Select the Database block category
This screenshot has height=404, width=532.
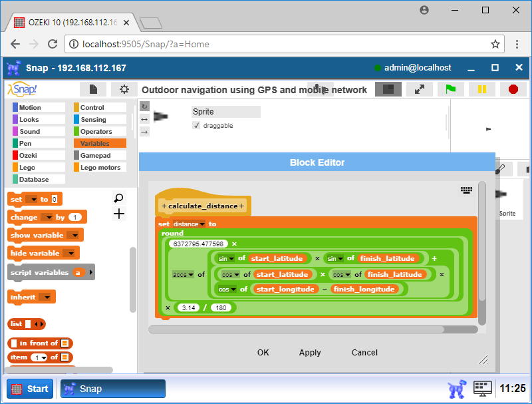[39, 179]
